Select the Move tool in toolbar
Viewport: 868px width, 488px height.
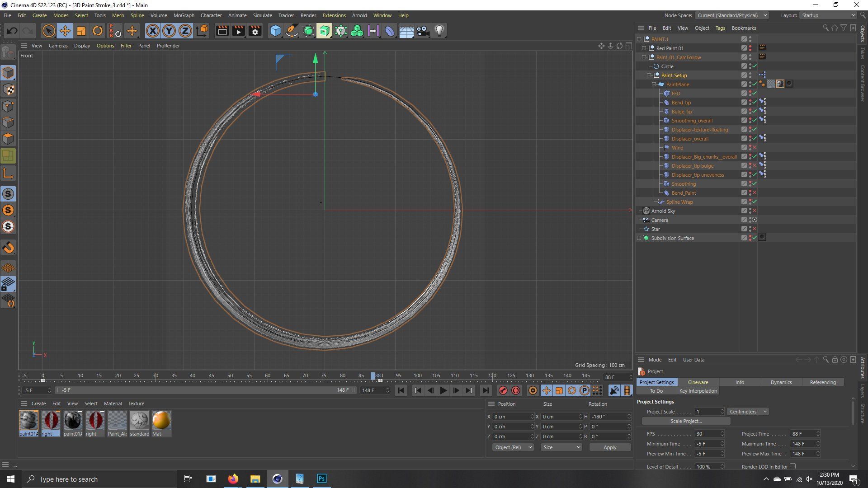[65, 31]
